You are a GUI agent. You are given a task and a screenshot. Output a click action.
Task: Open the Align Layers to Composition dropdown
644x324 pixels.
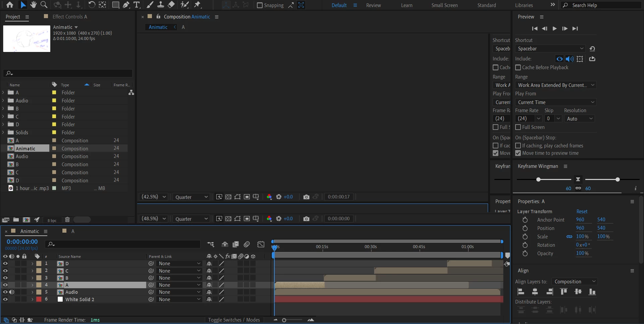(574, 282)
